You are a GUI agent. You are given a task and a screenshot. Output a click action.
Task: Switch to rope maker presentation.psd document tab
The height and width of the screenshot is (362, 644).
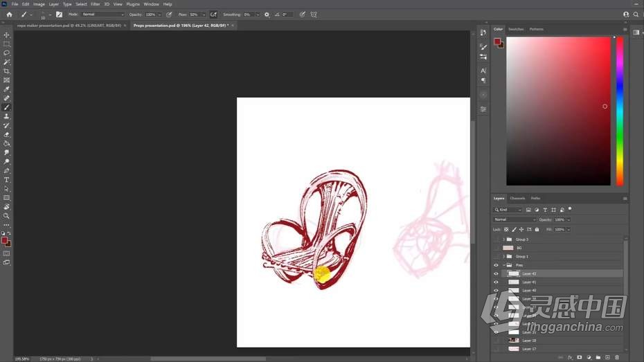(68, 25)
